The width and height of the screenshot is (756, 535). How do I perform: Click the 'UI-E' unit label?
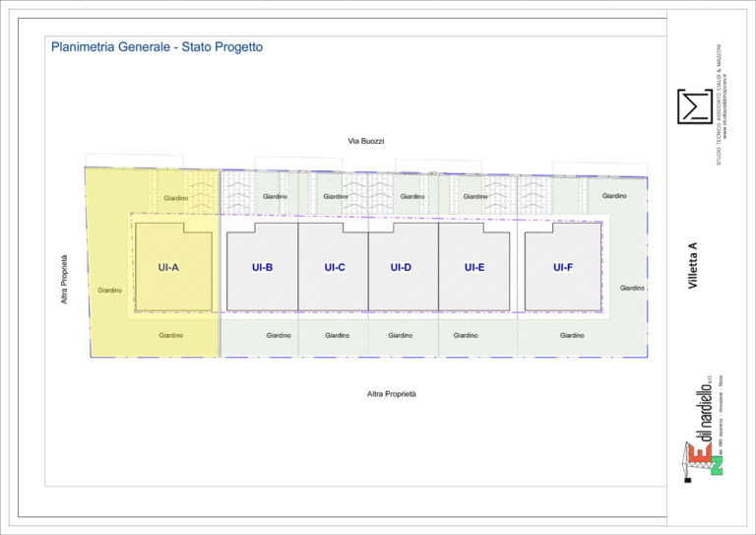click(474, 267)
